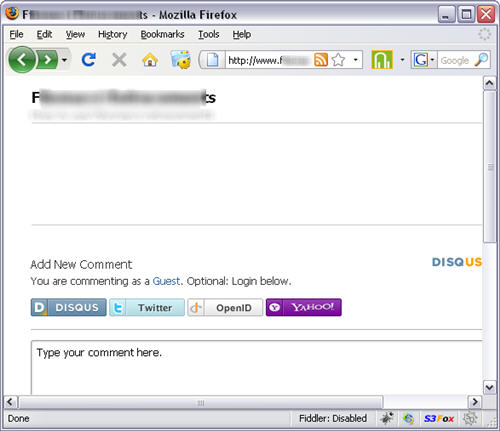
Task: Go back with the green back arrow
Action: pyautogui.click(x=22, y=60)
